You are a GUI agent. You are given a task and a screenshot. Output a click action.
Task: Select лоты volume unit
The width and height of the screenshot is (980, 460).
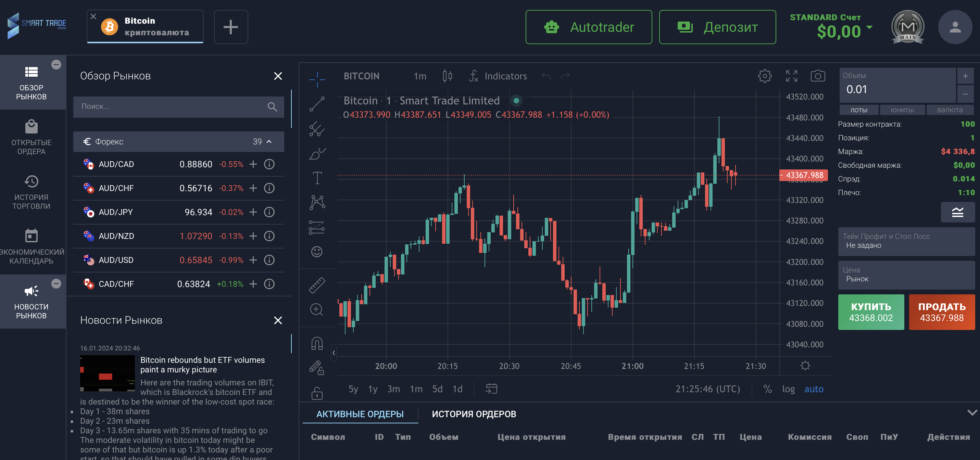[859, 110]
